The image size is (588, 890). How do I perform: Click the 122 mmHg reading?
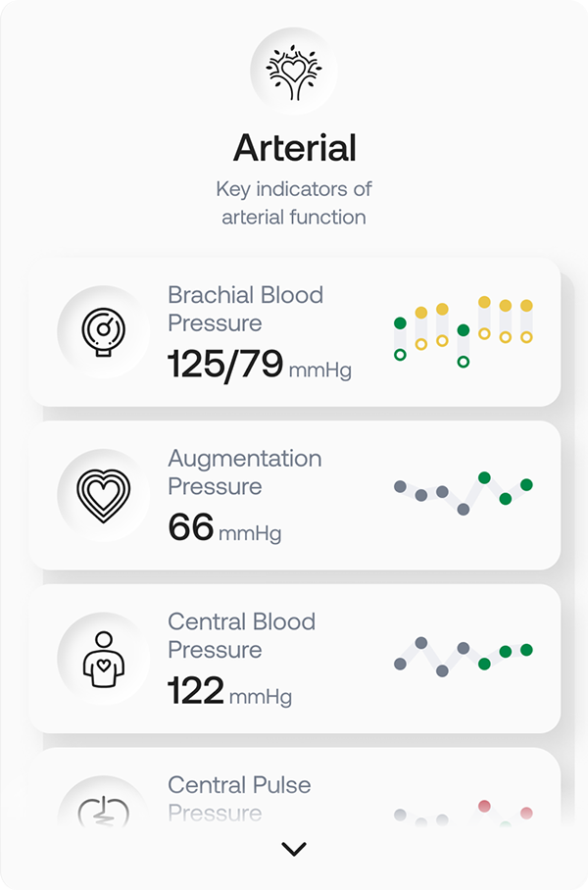click(229, 692)
